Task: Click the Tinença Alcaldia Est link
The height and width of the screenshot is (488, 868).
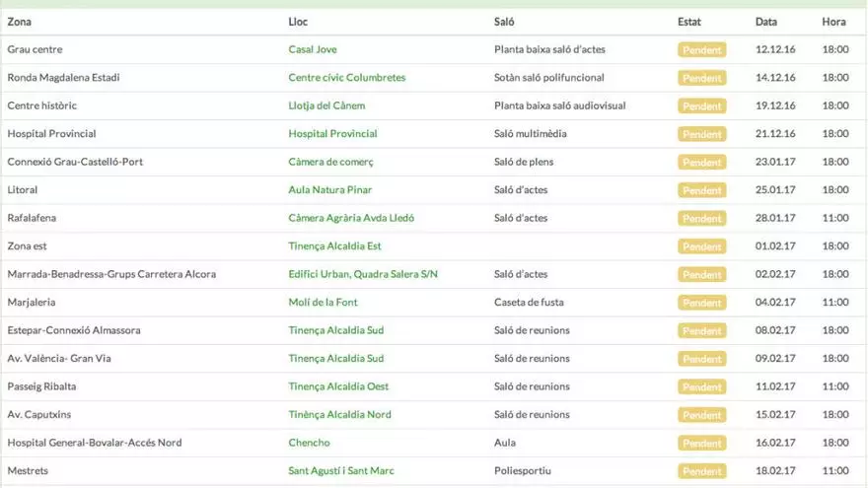Action: click(x=334, y=246)
